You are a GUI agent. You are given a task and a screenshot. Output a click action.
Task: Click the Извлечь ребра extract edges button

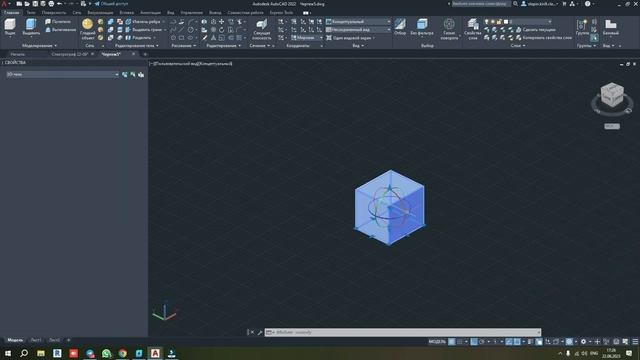click(143, 22)
